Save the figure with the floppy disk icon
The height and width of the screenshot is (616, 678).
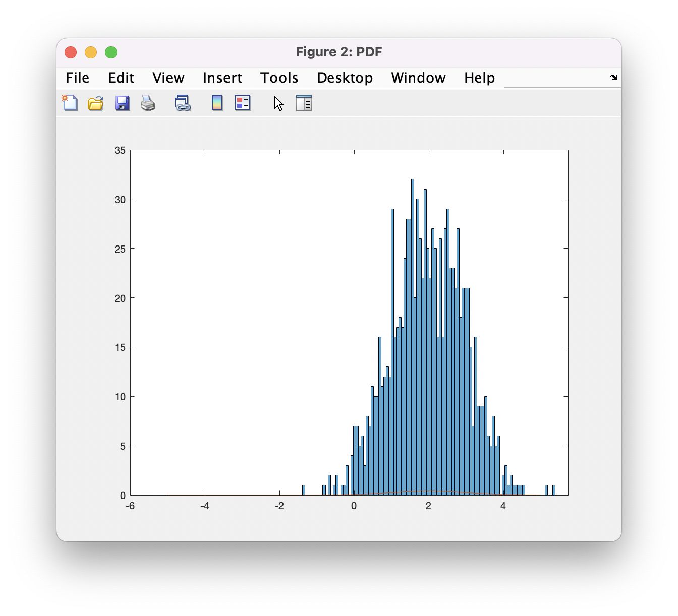click(x=122, y=103)
